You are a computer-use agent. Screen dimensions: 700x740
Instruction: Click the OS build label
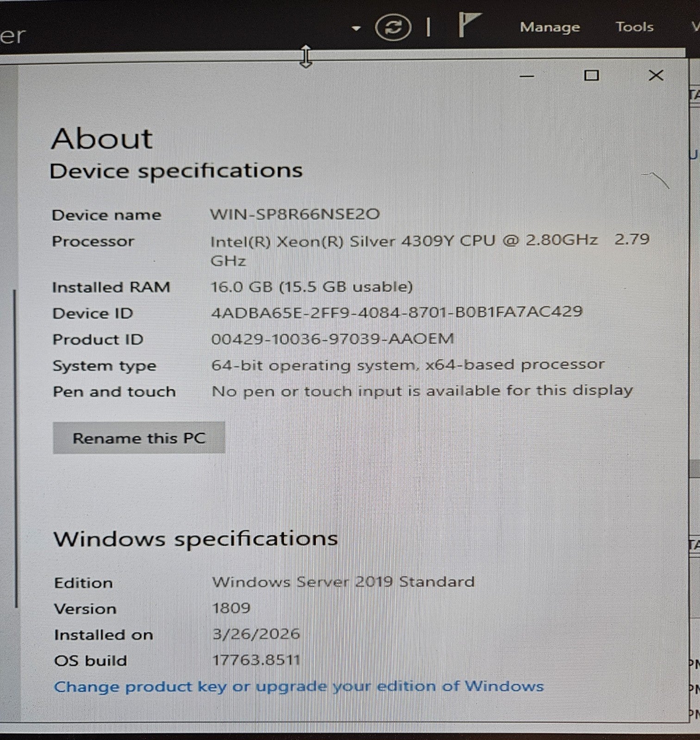pos(91,660)
